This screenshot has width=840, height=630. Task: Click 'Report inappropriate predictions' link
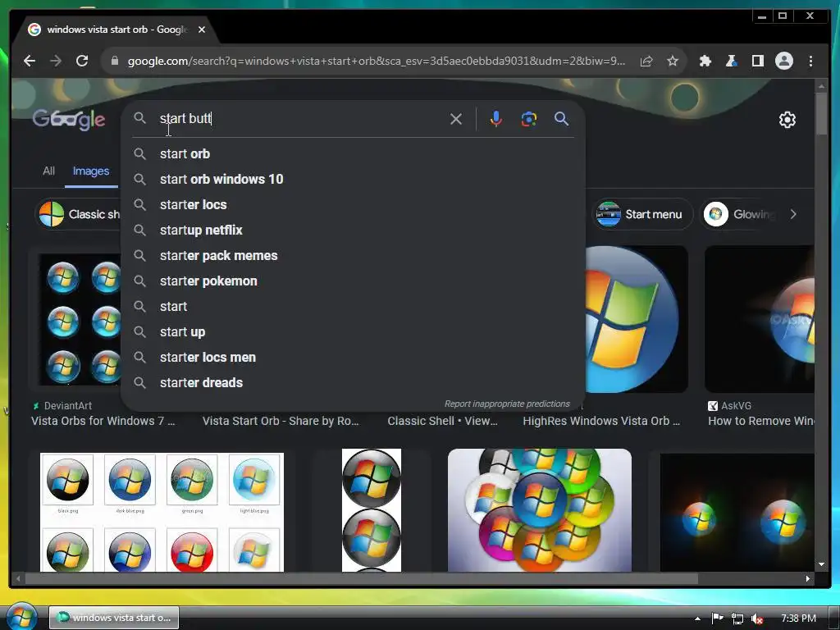tap(507, 404)
